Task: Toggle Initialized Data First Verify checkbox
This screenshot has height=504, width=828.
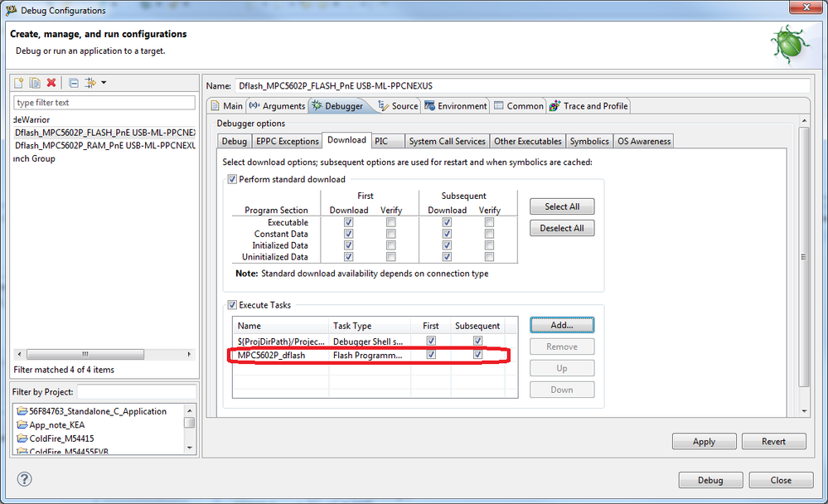Action: pyautogui.click(x=390, y=245)
